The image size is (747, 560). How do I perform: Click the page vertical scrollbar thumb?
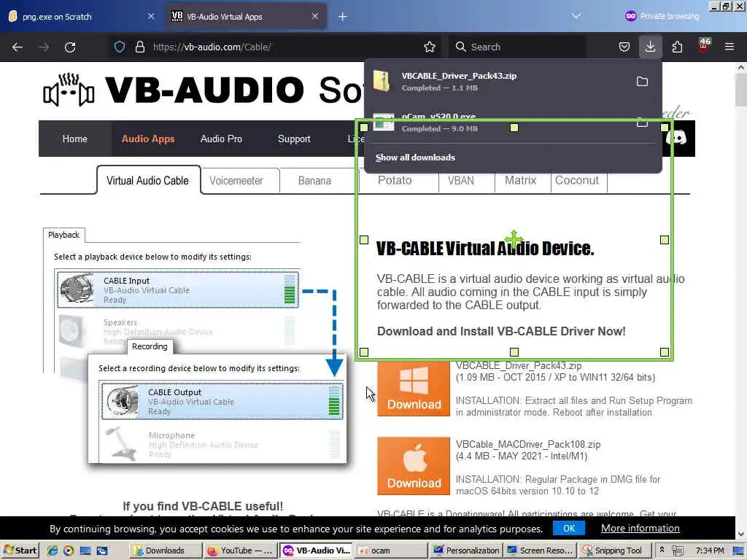(x=740, y=90)
